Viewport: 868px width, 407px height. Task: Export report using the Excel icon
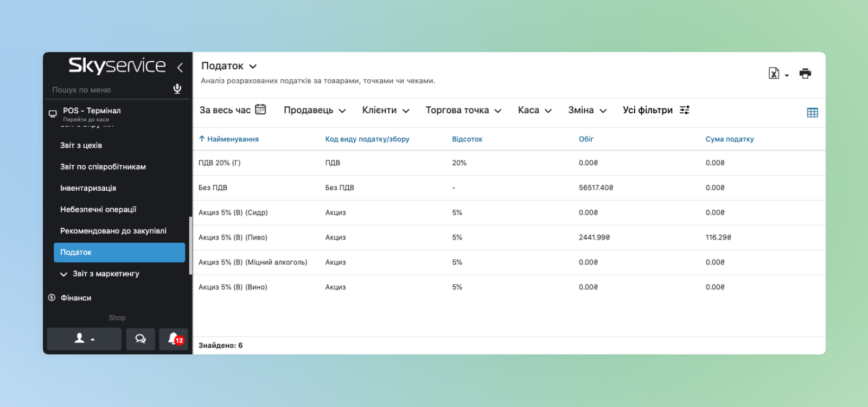(x=774, y=74)
